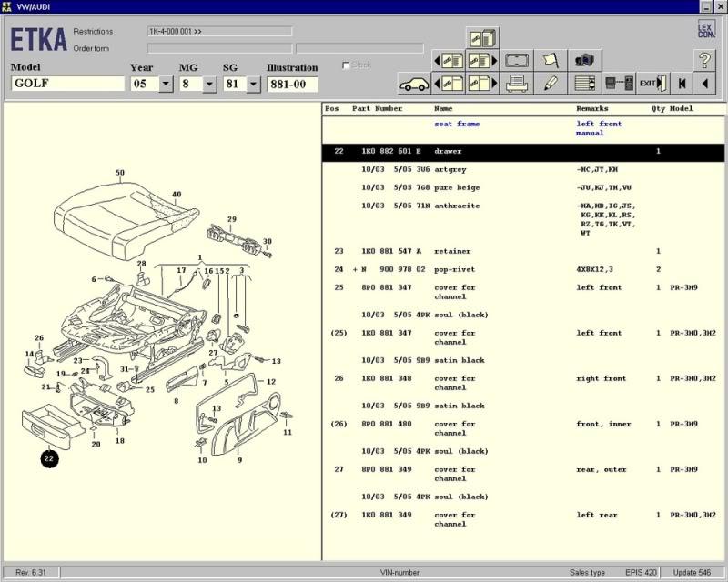Select part 8P0 881 349 cover for channel

523,475
